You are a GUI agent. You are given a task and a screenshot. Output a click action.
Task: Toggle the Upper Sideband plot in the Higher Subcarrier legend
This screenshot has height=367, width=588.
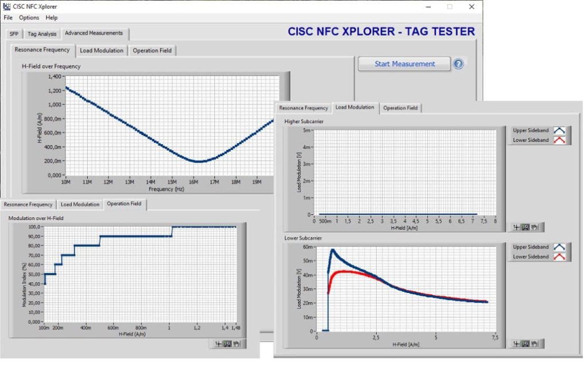tap(531, 130)
